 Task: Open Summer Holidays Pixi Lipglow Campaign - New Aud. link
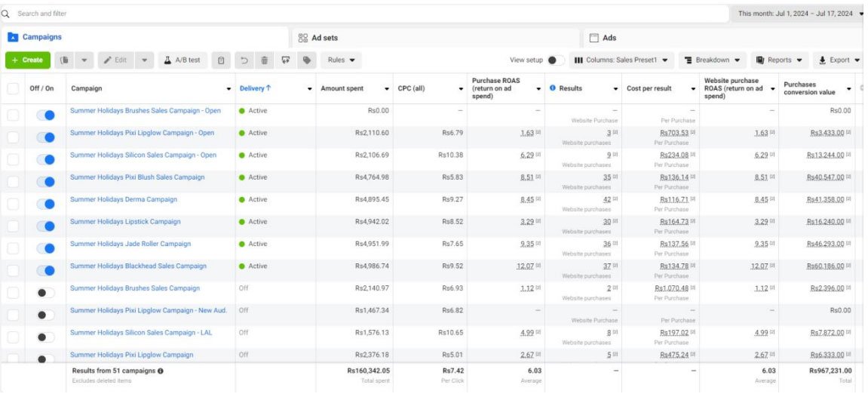149,310
